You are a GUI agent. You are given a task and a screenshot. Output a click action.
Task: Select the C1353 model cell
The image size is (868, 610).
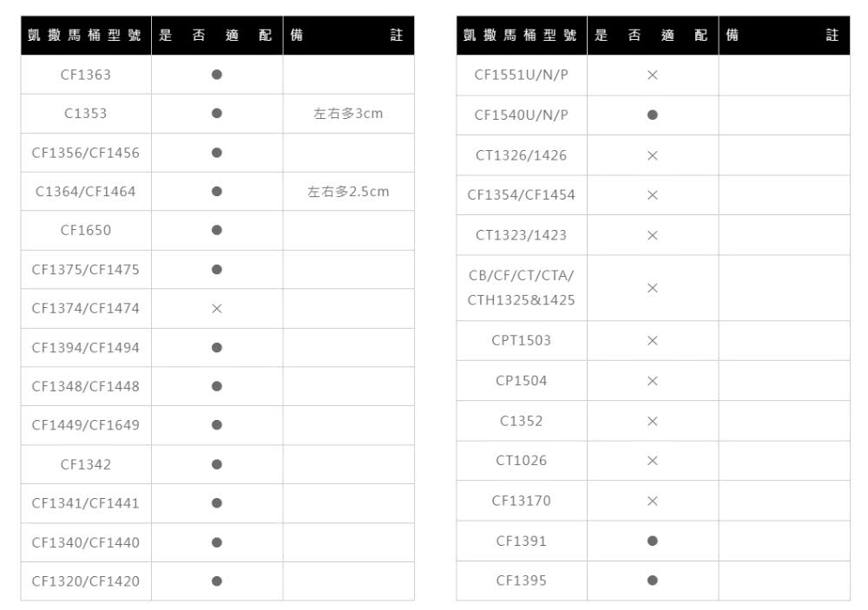click(x=86, y=114)
